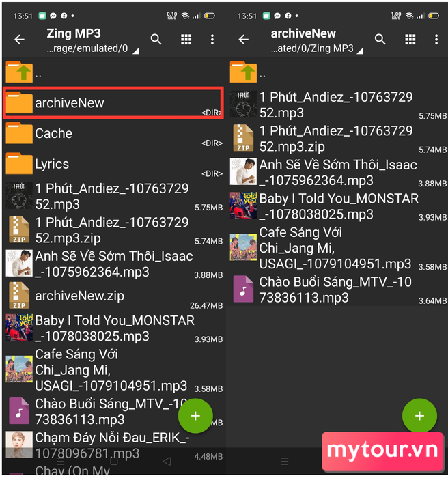Screen dimensions: 448x478
Task: Tap back arrow in Zing MP3 panel
Action: (x=20, y=40)
